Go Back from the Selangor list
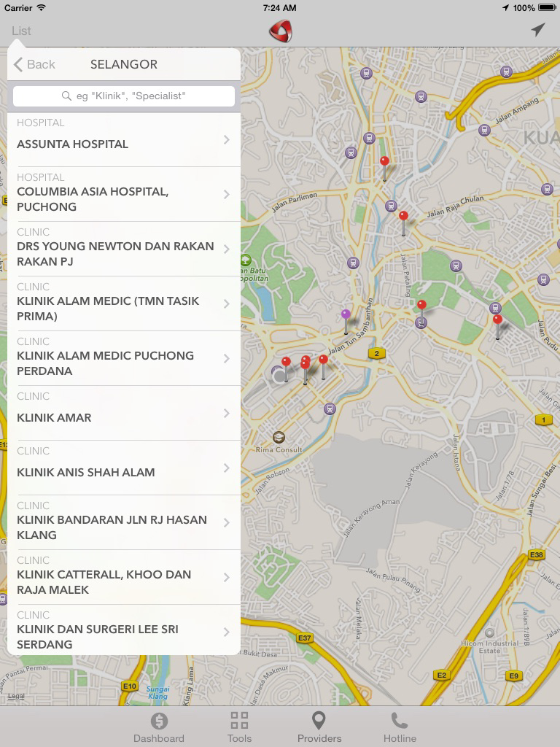The width and height of the screenshot is (560, 747). pyautogui.click(x=34, y=64)
